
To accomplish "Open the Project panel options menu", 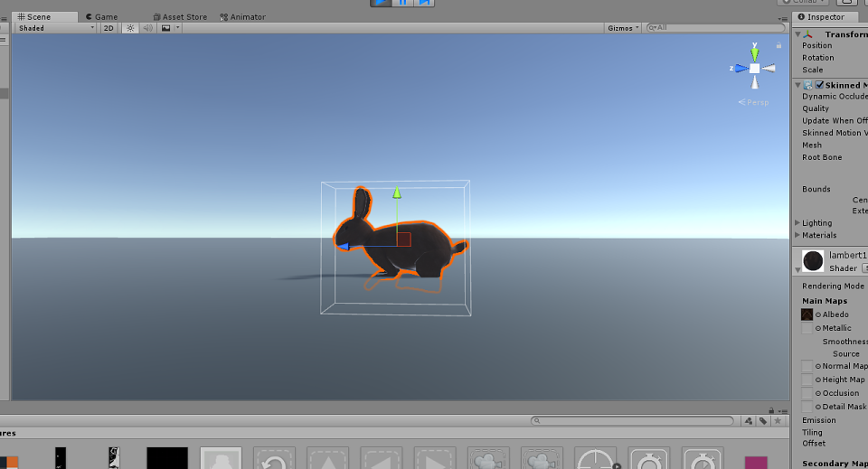I will tap(783, 411).
